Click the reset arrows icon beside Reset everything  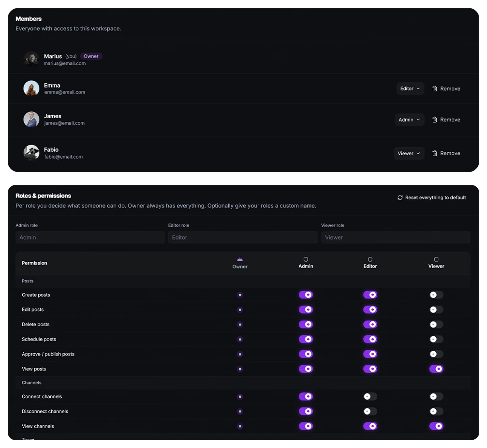[x=400, y=197]
